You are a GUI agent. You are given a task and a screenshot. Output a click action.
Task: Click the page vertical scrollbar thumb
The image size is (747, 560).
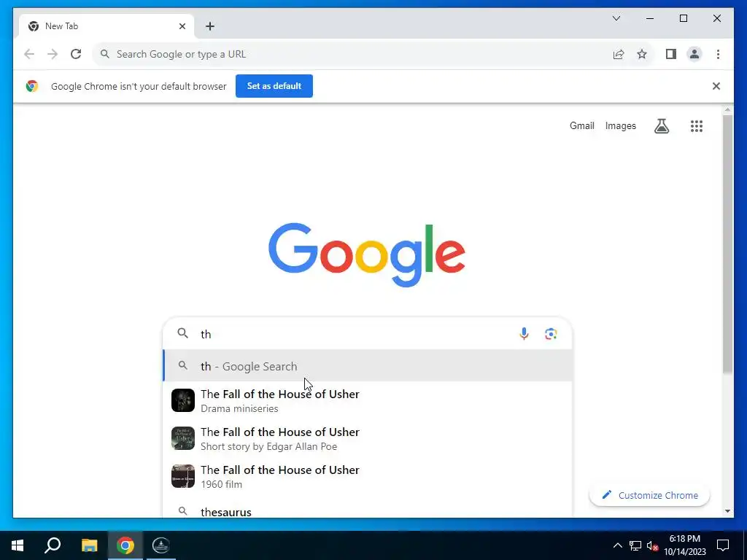(727, 243)
